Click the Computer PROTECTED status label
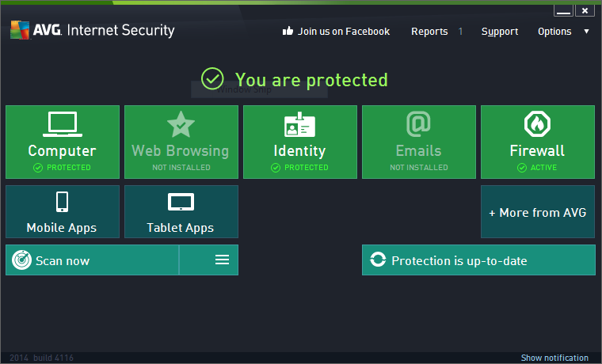Image resolution: width=602 pixels, height=364 pixels. [x=69, y=168]
